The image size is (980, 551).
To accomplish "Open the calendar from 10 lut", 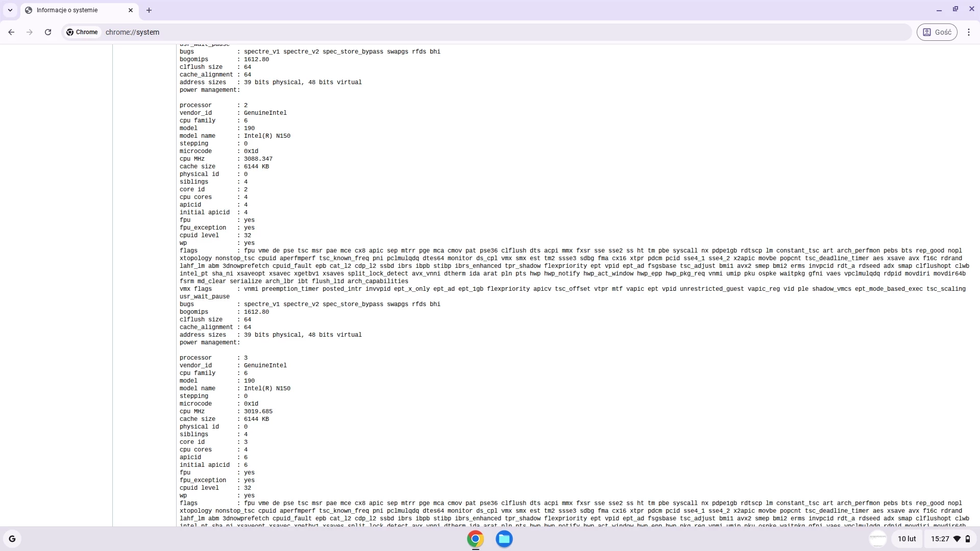I will pos(906,539).
